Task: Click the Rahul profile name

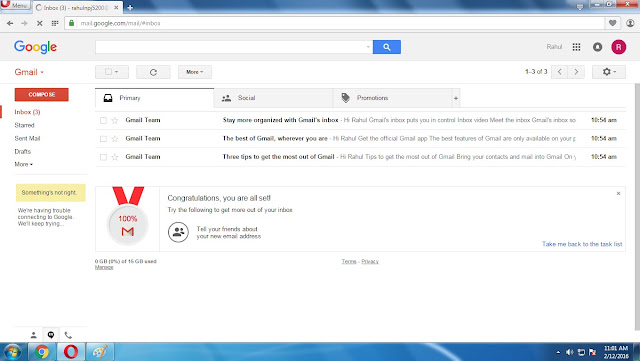Action: point(554,47)
